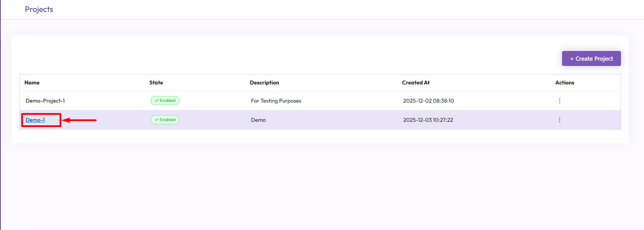This screenshot has height=230, width=644.
Task: Select the 2025-12-02 08:38:10 timestamp
Action: tap(428, 101)
